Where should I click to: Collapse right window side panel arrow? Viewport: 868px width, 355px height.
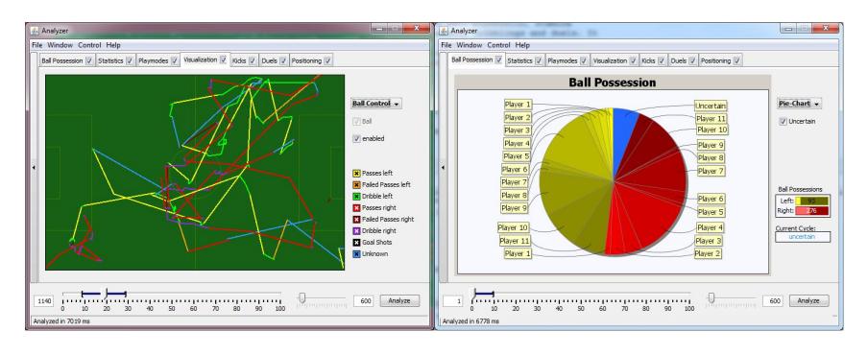[443, 167]
